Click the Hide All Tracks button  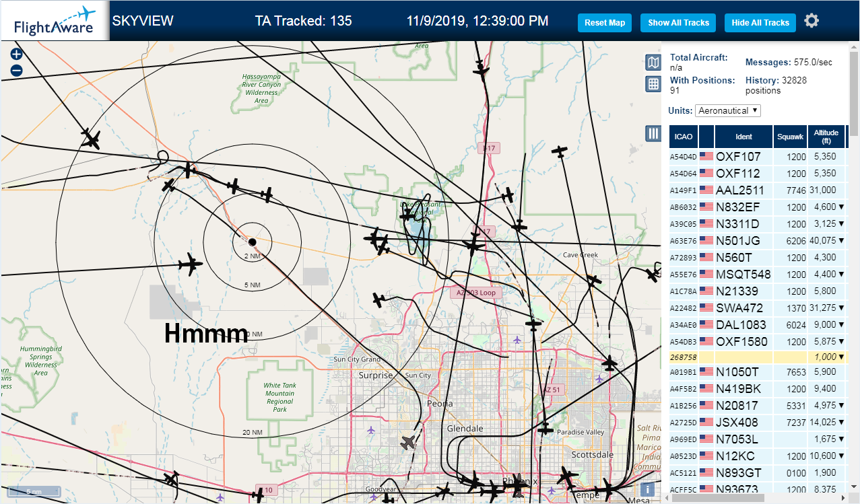click(760, 22)
